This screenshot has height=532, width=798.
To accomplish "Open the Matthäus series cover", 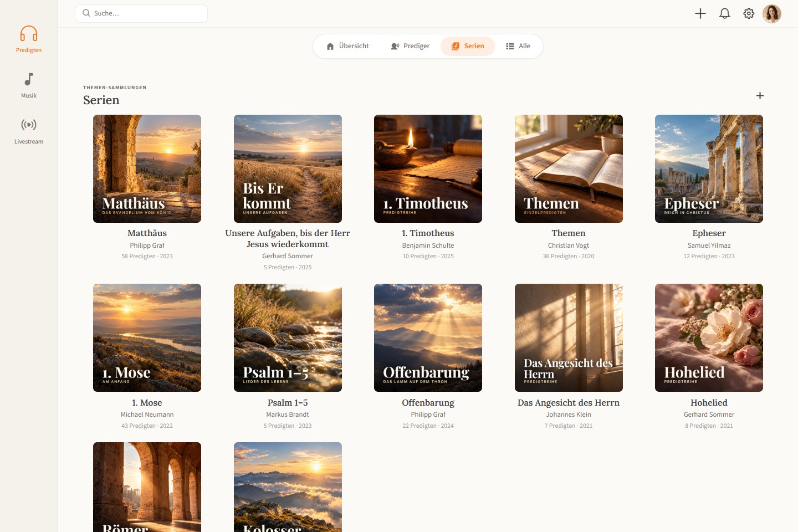I will [147, 169].
